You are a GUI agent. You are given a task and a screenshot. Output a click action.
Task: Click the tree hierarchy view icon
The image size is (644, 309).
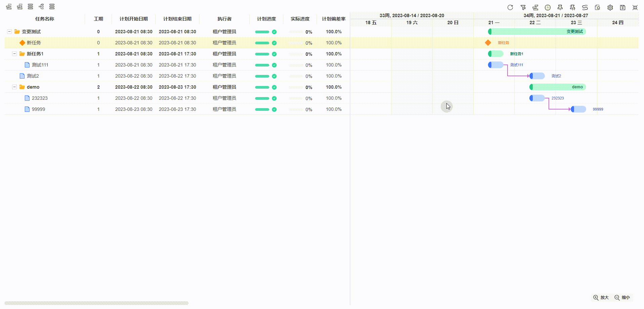[41, 6]
